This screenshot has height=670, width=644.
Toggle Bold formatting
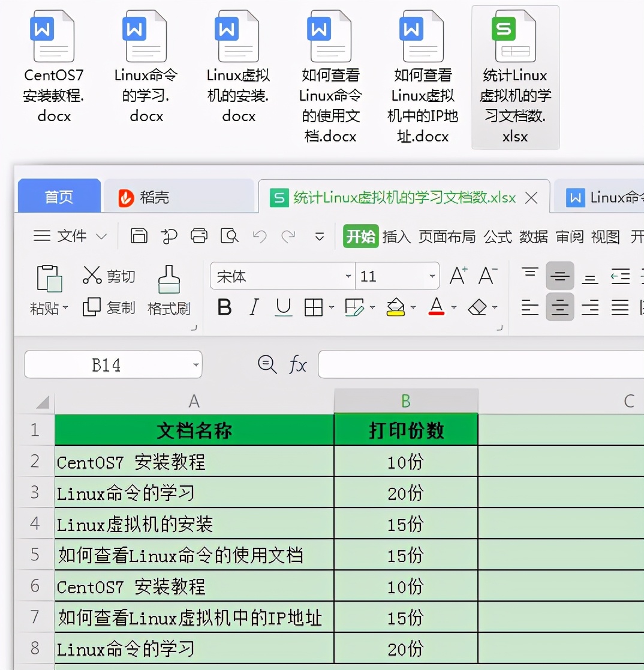pyautogui.click(x=224, y=307)
